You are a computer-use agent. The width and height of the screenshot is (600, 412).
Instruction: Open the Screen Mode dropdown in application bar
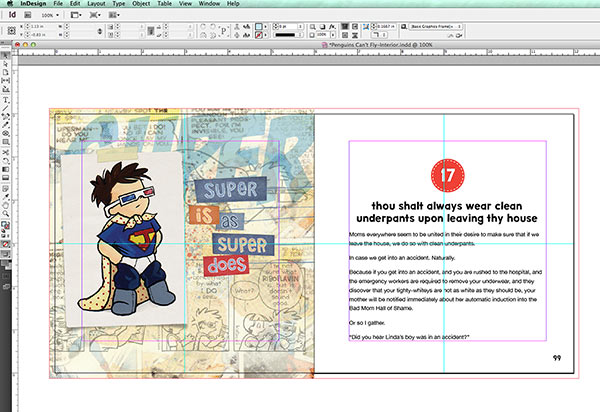95,15
